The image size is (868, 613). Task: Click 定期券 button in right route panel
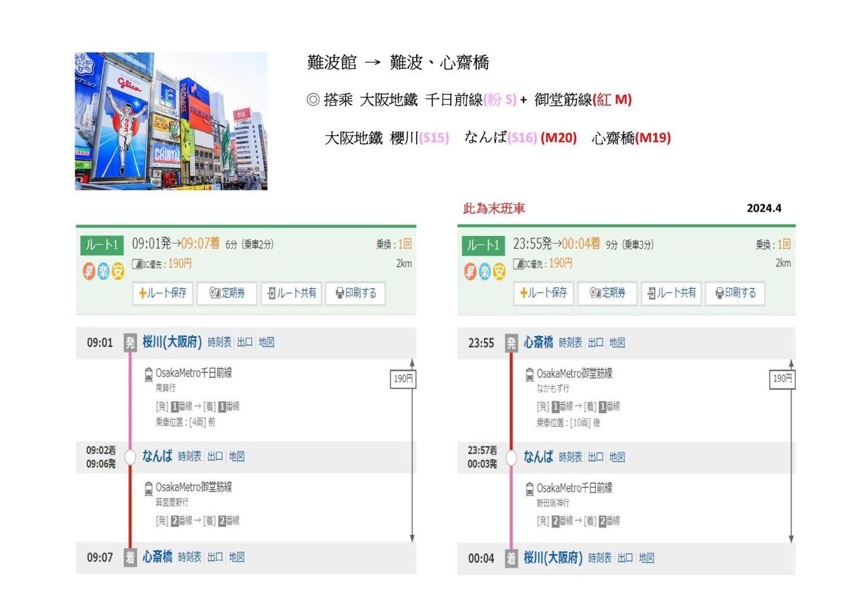[x=608, y=293]
